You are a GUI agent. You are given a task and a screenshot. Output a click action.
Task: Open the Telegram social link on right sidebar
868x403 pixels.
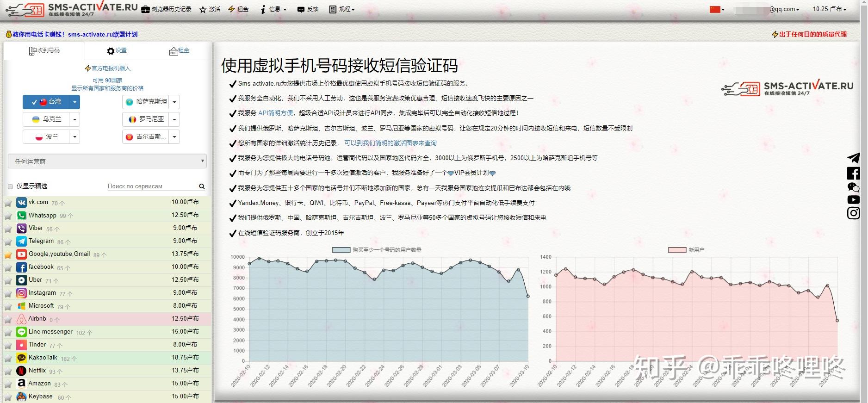pyautogui.click(x=854, y=158)
